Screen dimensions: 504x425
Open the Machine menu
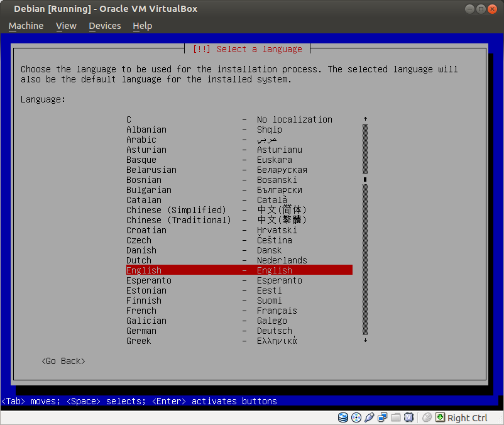coord(26,26)
